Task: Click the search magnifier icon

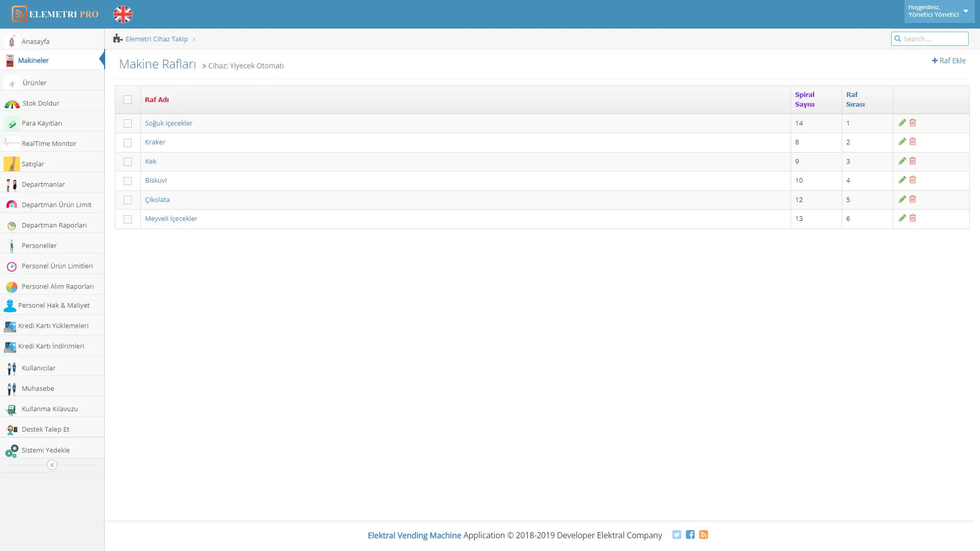Action: click(x=897, y=39)
